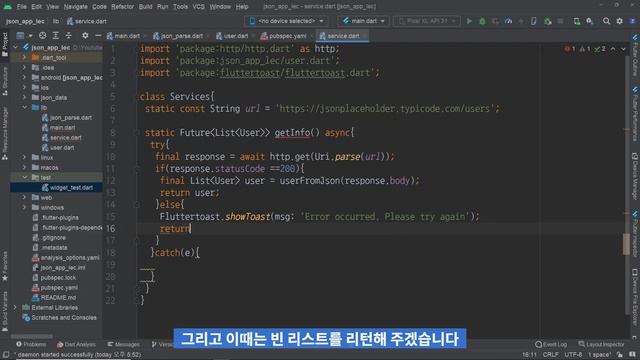Click Select Opened File target icon
This screenshot has height=360, width=640.
point(42,36)
